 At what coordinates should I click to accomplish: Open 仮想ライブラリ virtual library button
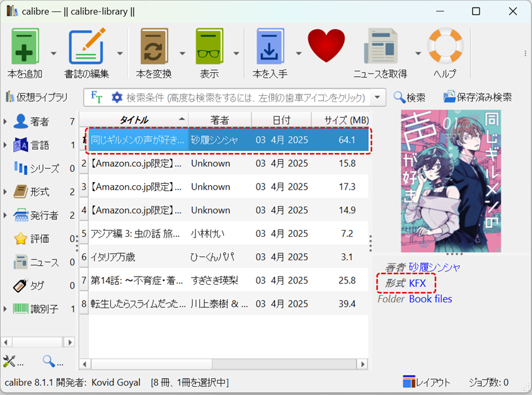coord(37,97)
